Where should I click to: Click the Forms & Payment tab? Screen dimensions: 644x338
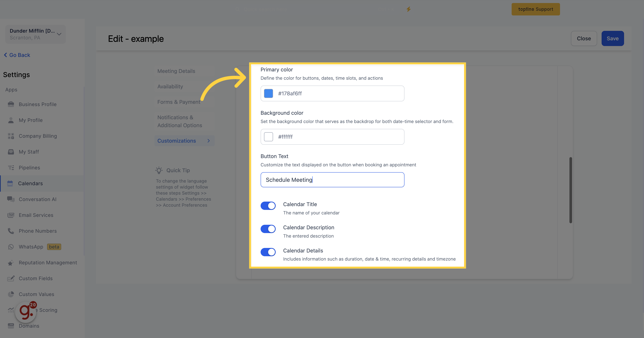(x=179, y=102)
